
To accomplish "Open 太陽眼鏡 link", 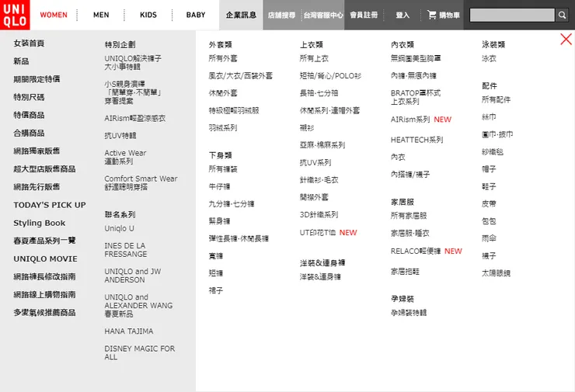I will pyautogui.click(x=497, y=273).
